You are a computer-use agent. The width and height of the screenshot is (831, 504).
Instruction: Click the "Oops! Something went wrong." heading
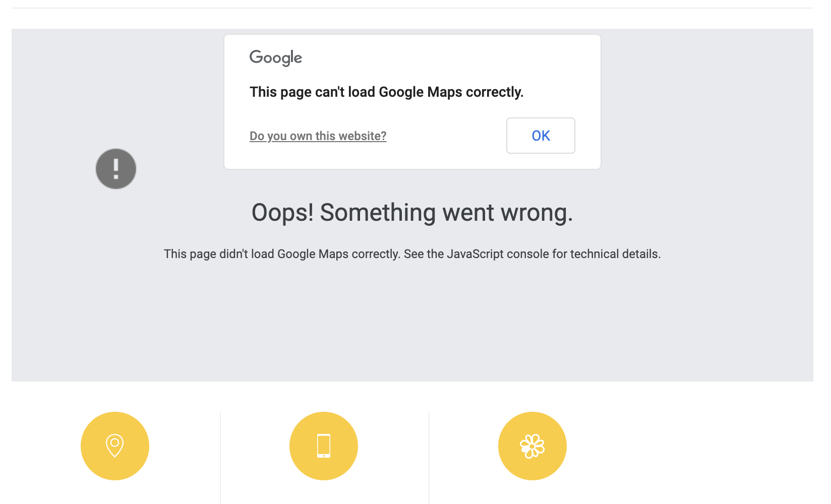click(412, 213)
